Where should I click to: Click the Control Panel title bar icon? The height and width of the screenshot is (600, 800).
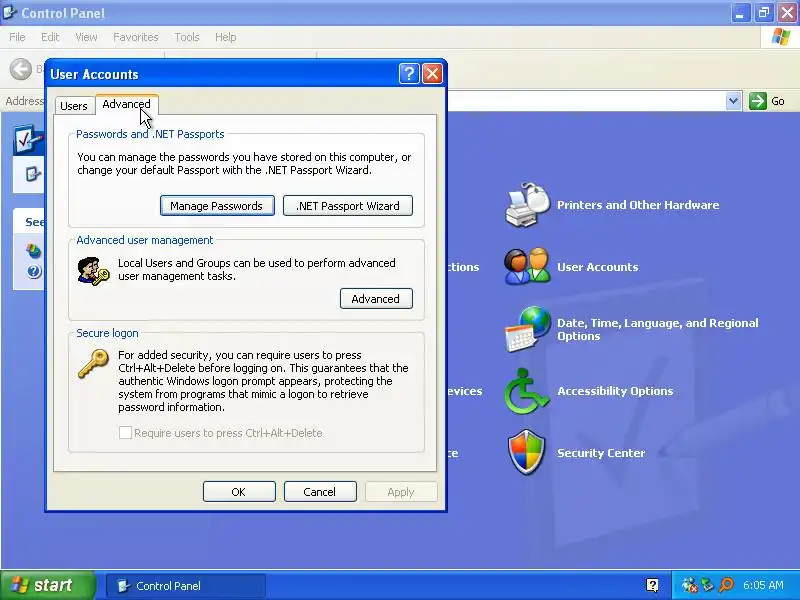point(10,12)
